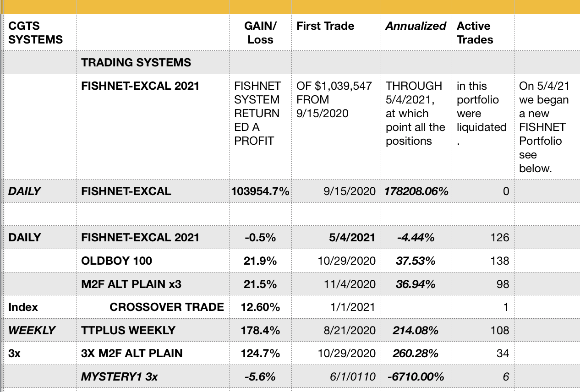Select the CROSSOVER TRADE cell
The height and width of the screenshot is (392, 580).
click(x=167, y=307)
